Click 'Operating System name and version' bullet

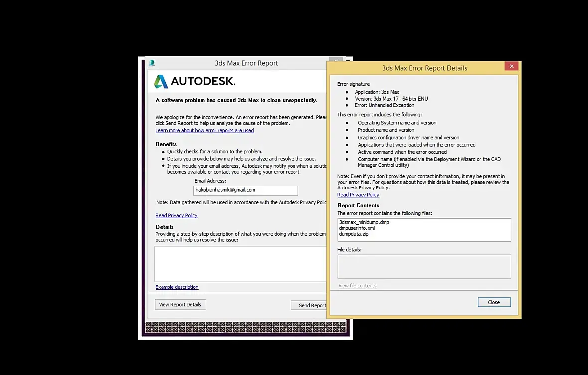click(397, 123)
